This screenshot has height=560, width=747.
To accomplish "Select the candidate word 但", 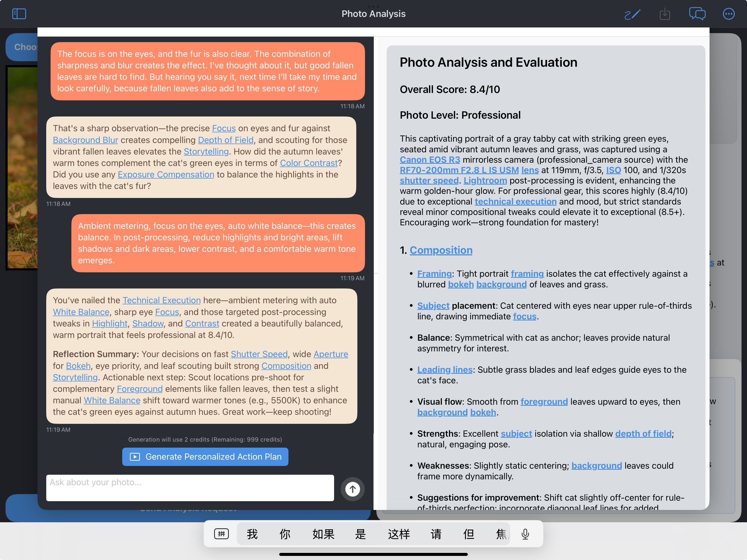I will pos(468,534).
